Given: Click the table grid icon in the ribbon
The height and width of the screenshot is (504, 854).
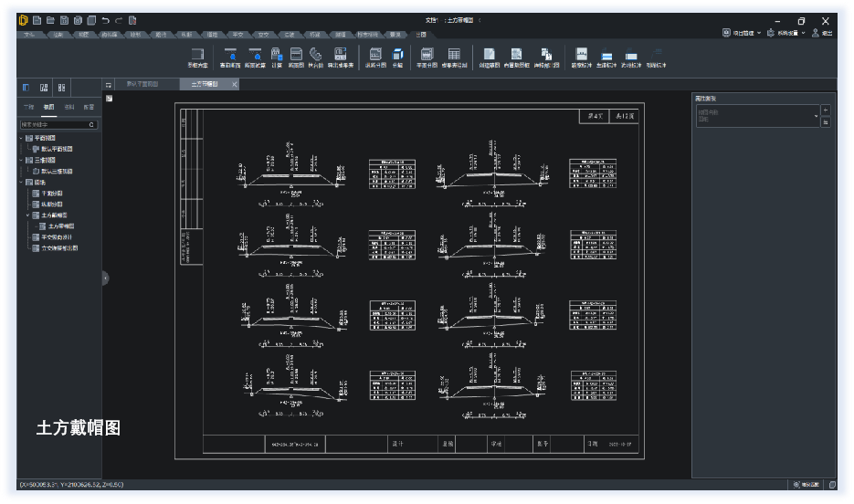Looking at the screenshot, I should coord(454,55).
